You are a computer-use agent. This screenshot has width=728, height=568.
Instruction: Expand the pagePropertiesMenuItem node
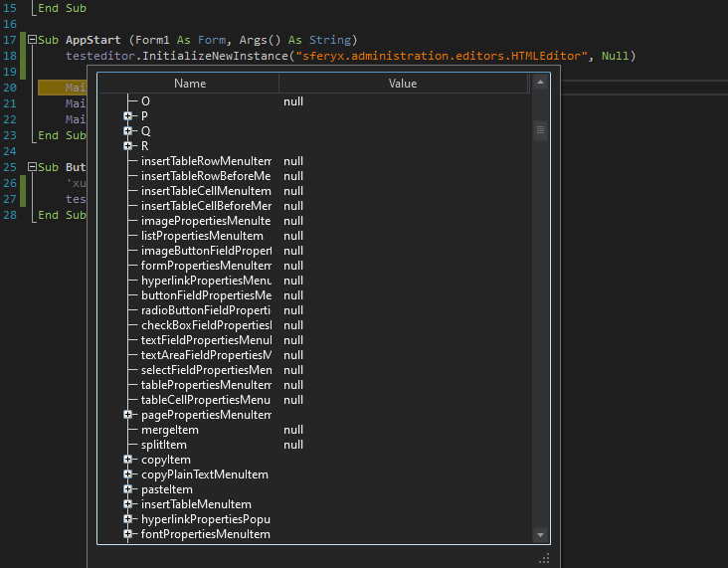127,415
